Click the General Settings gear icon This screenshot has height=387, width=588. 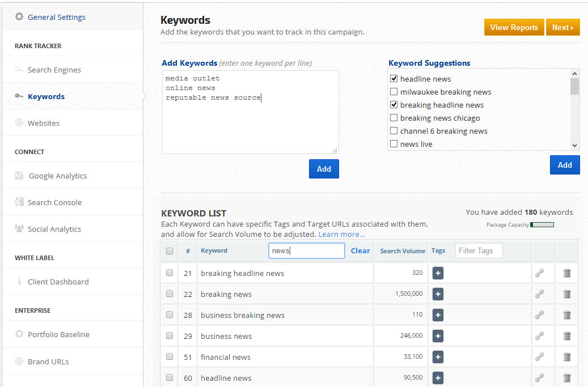click(x=19, y=17)
